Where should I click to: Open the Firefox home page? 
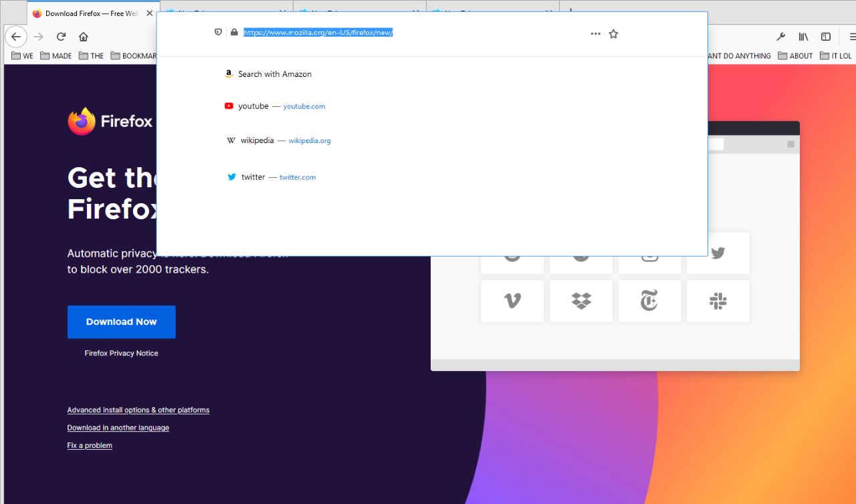coord(84,37)
